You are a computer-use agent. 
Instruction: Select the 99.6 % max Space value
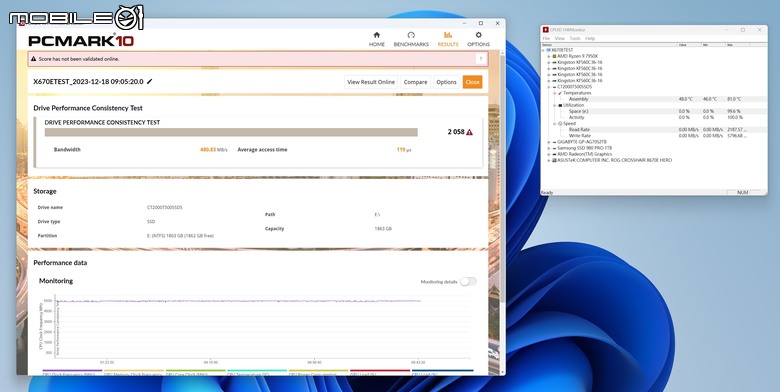click(734, 111)
